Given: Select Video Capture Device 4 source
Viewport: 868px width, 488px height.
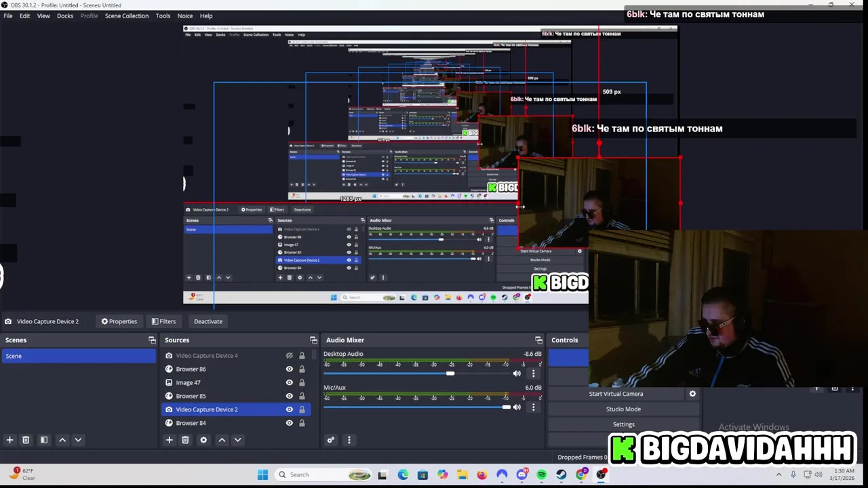Looking at the screenshot, I should tap(236, 356).
